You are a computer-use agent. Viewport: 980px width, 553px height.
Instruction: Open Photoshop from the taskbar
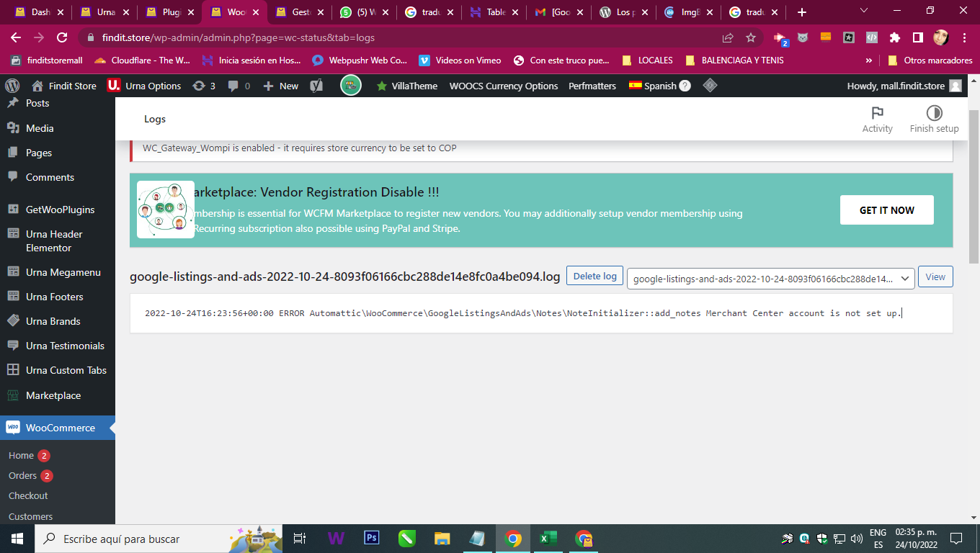[x=372, y=538]
